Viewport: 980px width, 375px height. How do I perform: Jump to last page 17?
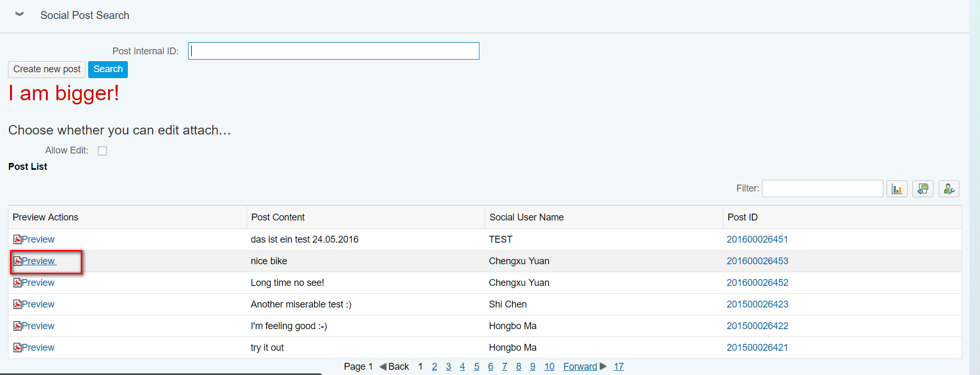pos(619,367)
